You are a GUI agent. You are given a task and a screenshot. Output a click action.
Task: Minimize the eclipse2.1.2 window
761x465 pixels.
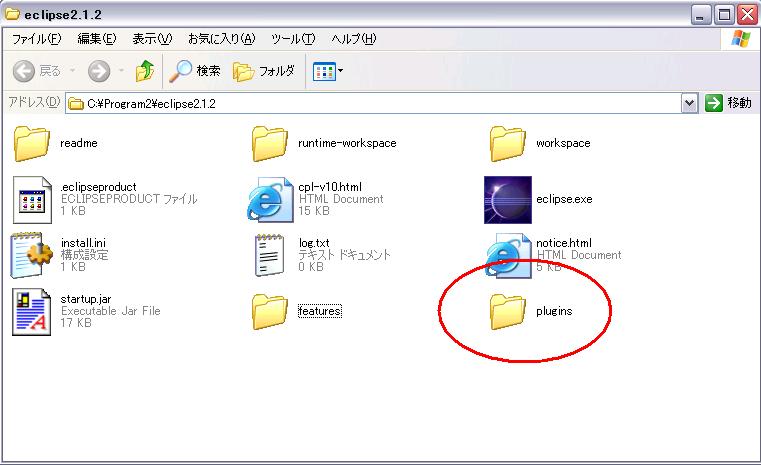tap(700, 15)
